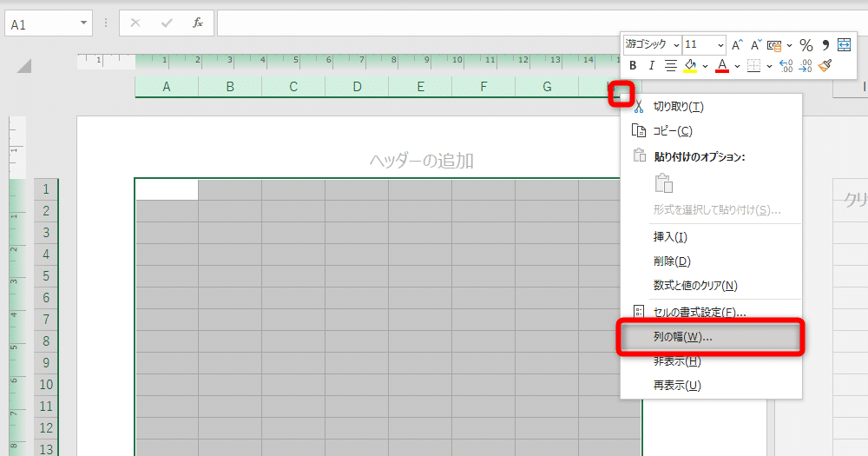Select column C header
The height and width of the screenshot is (456, 868).
pos(293,87)
